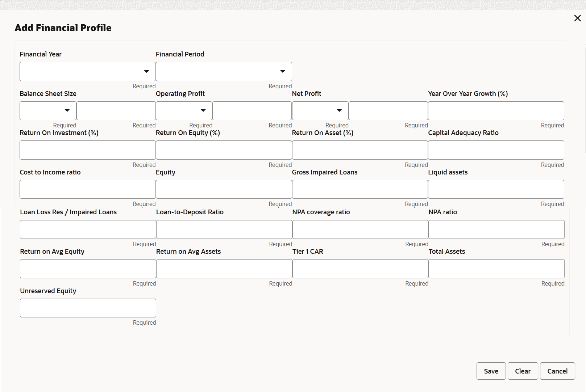
Task: Click into the Cost to Income ratio field
Action: 88,189
